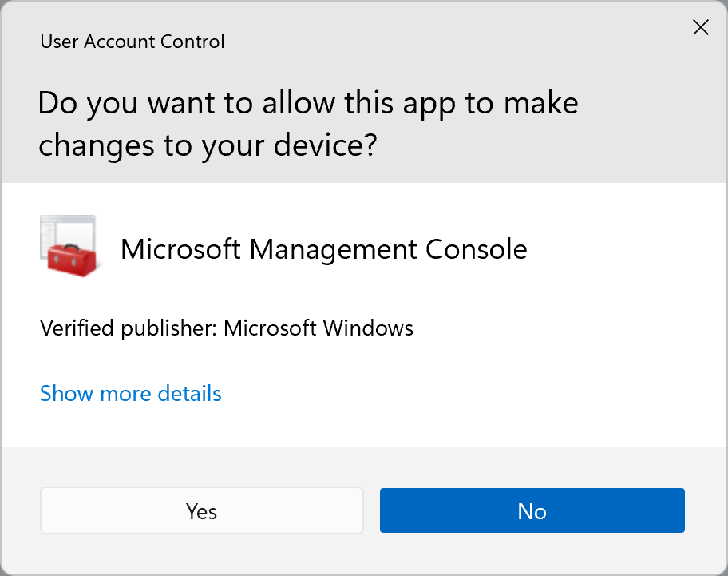Click the word Microsoft in the app name
The image size is (728, 576).
click(180, 249)
